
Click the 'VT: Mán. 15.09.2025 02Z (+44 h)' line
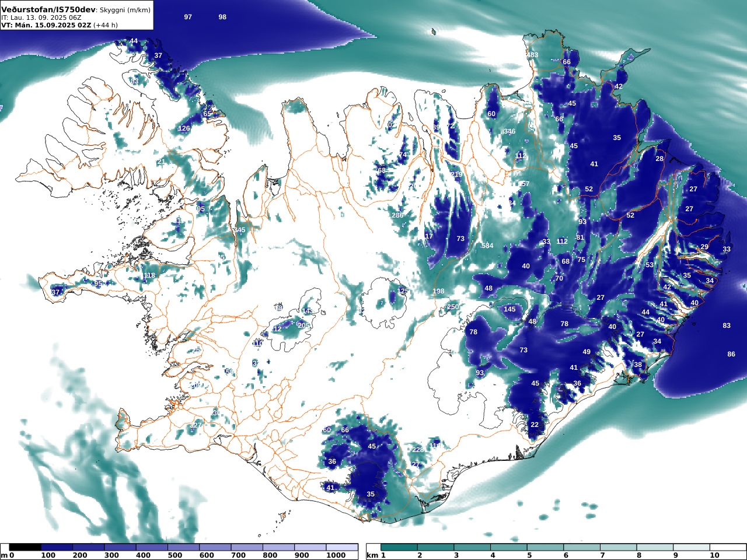59,25
